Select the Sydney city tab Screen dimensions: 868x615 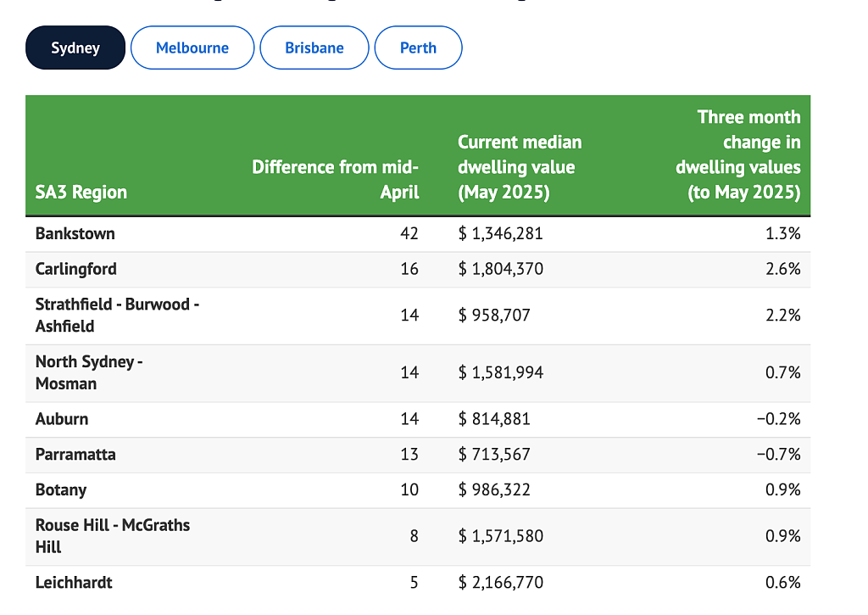[x=75, y=48]
